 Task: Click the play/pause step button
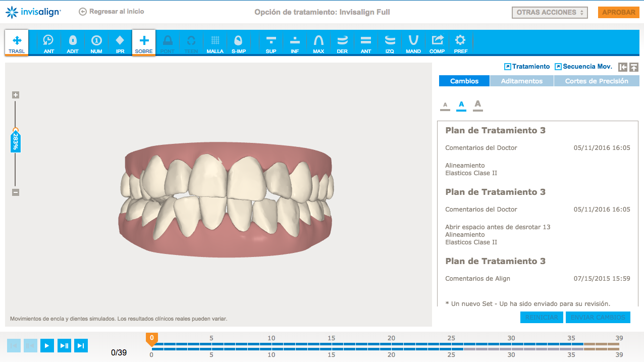coord(64,346)
